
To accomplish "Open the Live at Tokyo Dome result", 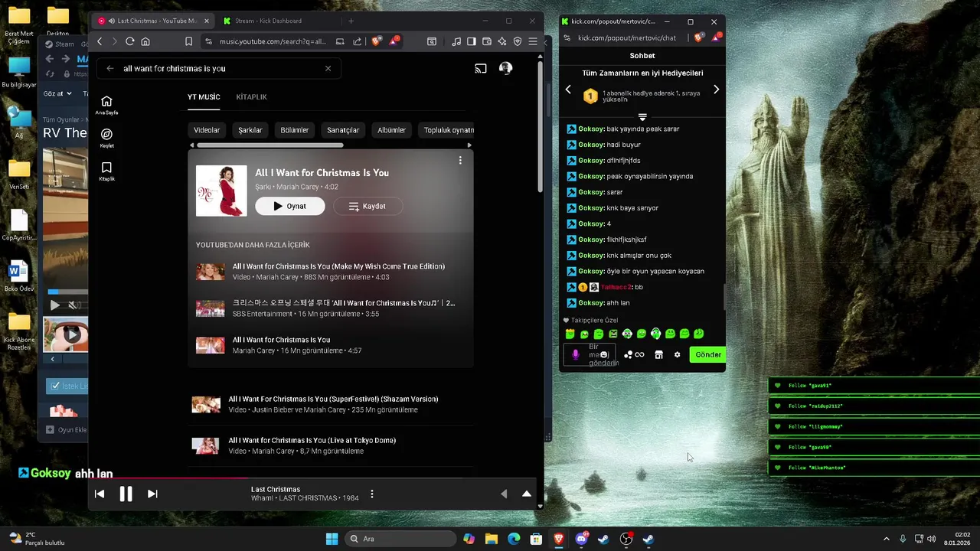I will (x=312, y=440).
